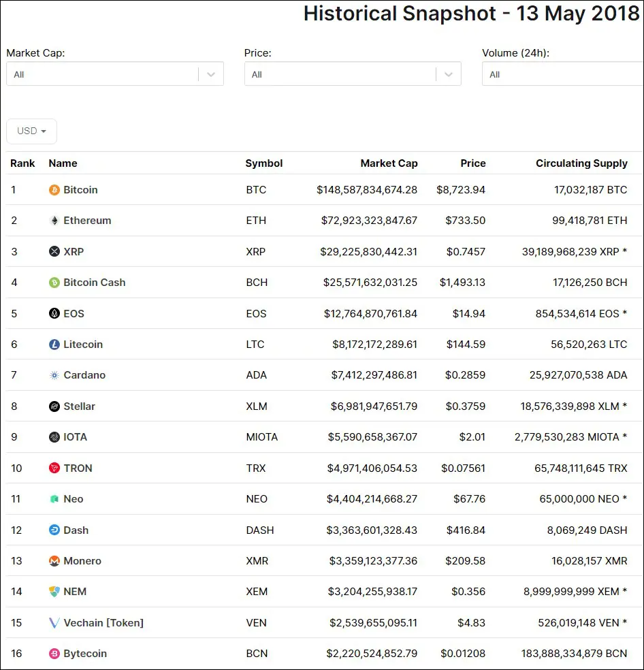Open the USD currency selector
The image size is (644, 670).
(x=31, y=131)
